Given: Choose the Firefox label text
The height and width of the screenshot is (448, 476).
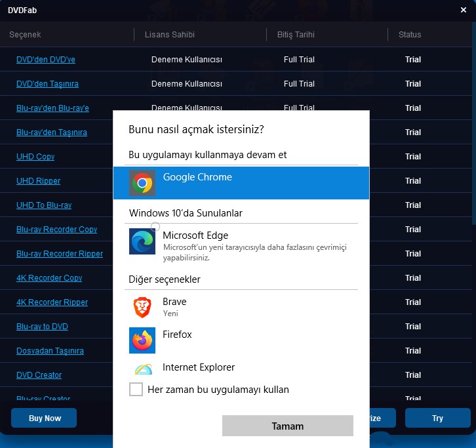Looking at the screenshot, I should [177, 335].
